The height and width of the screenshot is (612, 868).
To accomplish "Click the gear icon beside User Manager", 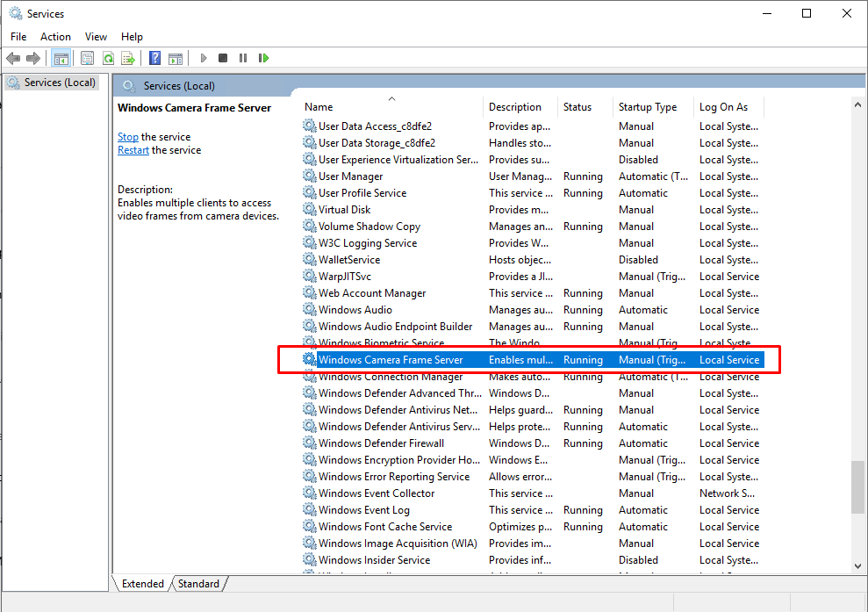I will point(310,176).
